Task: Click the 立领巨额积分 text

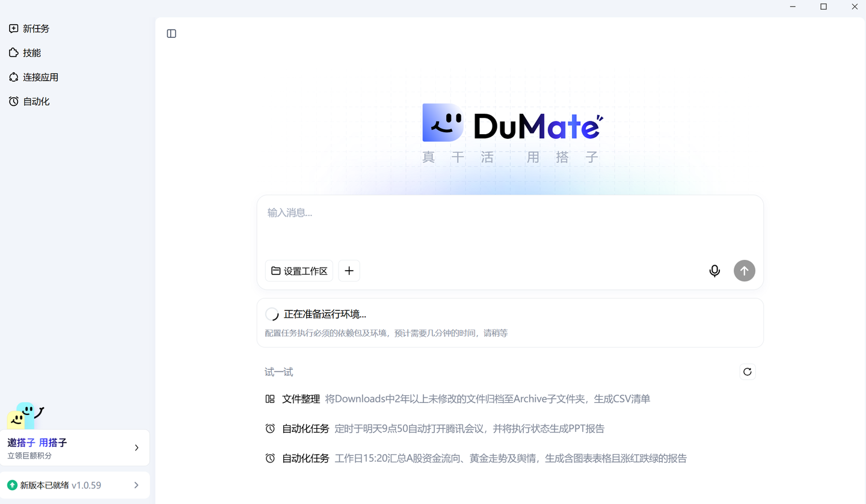Action: coord(29,456)
